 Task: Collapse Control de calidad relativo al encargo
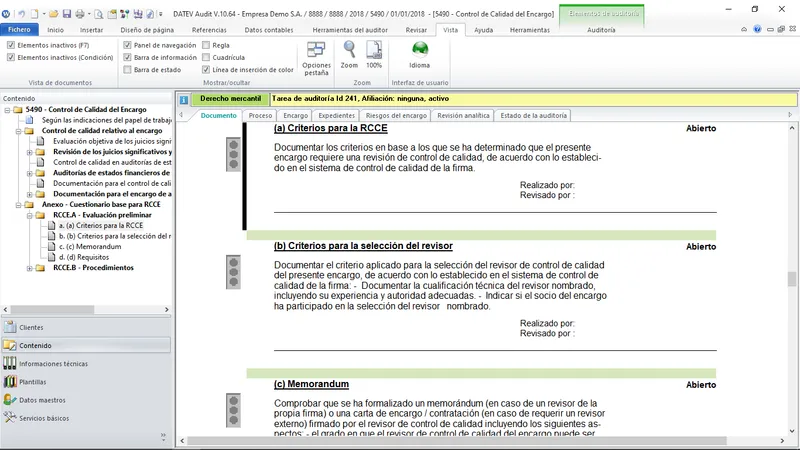18,131
